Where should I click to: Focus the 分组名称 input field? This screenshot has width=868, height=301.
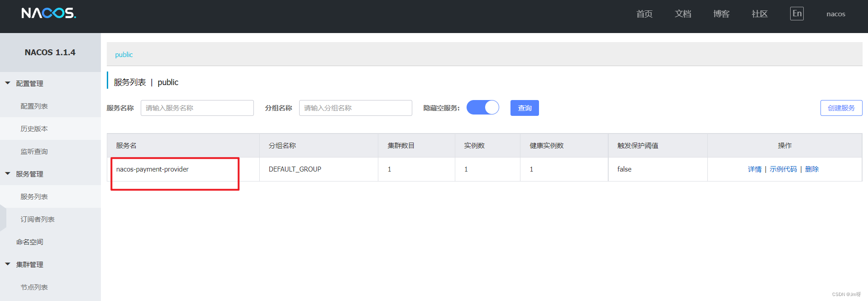356,108
